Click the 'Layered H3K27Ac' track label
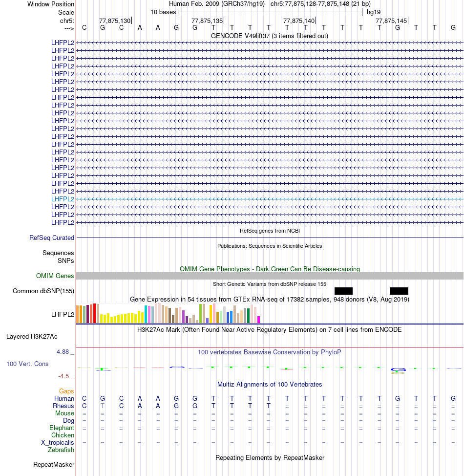The image size is (464, 476). 32,337
